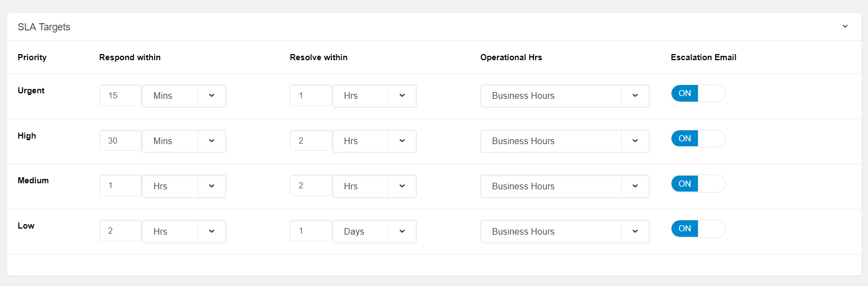The image size is (868, 286).
Task: Disable escalation email for High priority
Action: tap(698, 139)
